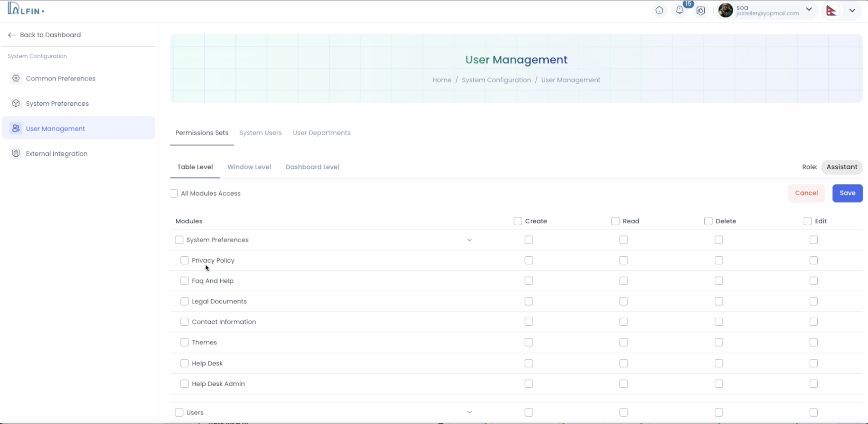Check the Privacy Policy module checkbox
This screenshot has width=868, height=424.
[x=184, y=260]
